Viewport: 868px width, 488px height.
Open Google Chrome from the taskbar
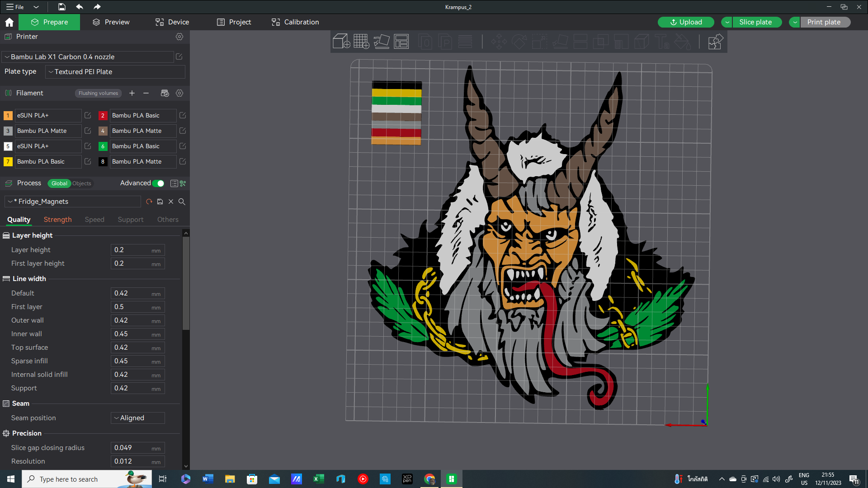tap(429, 479)
